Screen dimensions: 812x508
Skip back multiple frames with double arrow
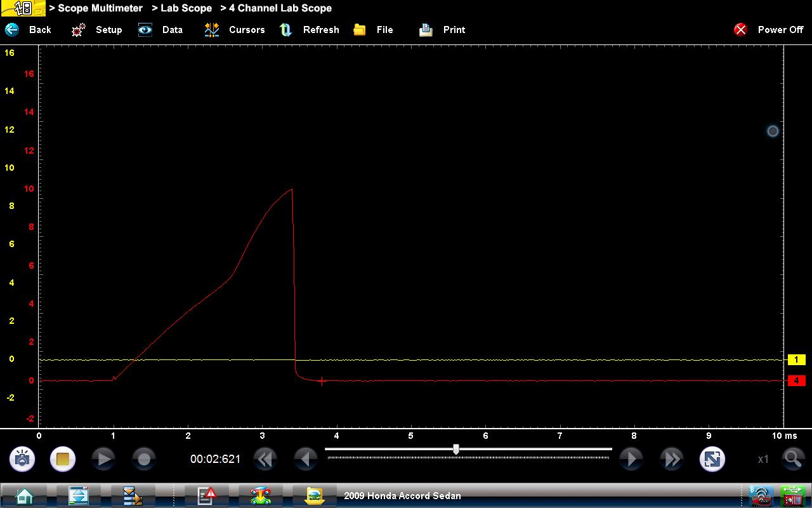265,459
